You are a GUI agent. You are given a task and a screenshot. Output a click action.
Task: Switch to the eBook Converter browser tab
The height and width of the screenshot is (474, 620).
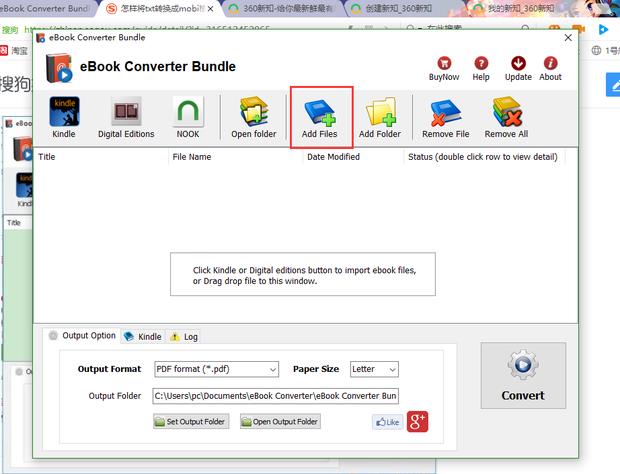(46, 8)
